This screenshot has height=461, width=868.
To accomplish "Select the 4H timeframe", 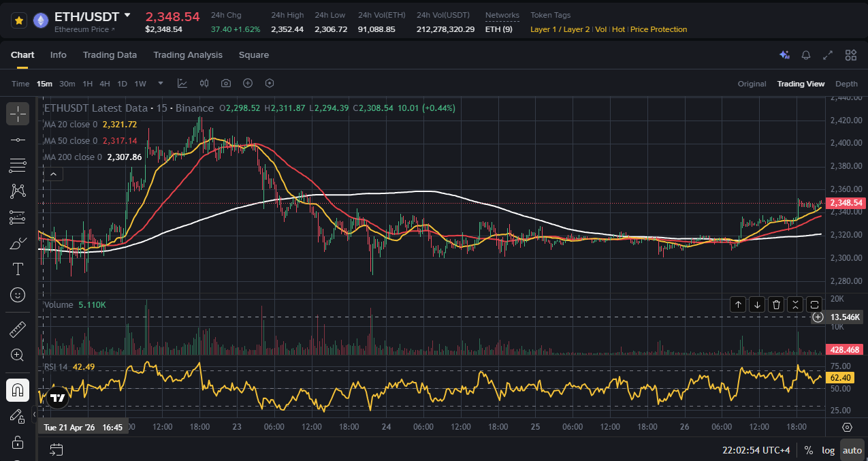I will 105,84.
